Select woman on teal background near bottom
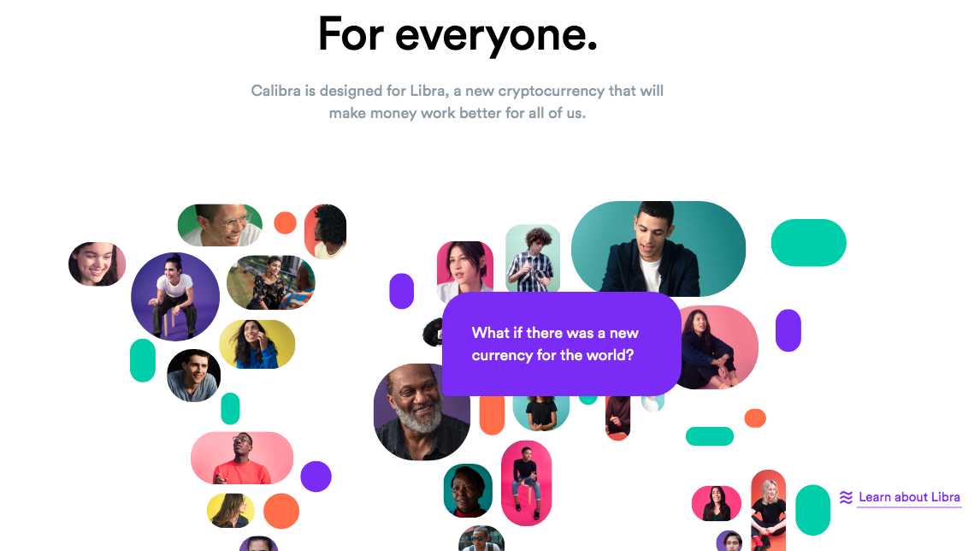Screen dimensions: 980x551 (468, 490)
